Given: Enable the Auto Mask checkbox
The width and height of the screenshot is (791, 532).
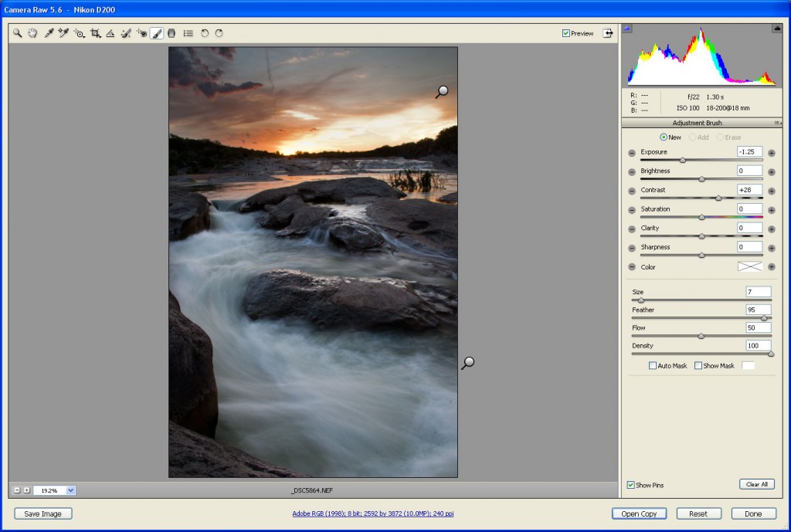Looking at the screenshot, I should point(653,365).
